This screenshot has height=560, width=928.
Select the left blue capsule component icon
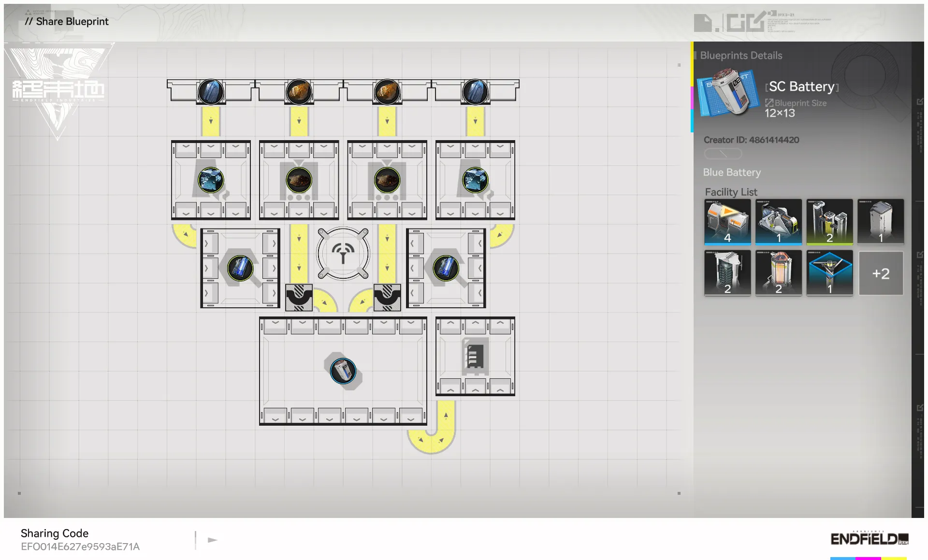240,268
